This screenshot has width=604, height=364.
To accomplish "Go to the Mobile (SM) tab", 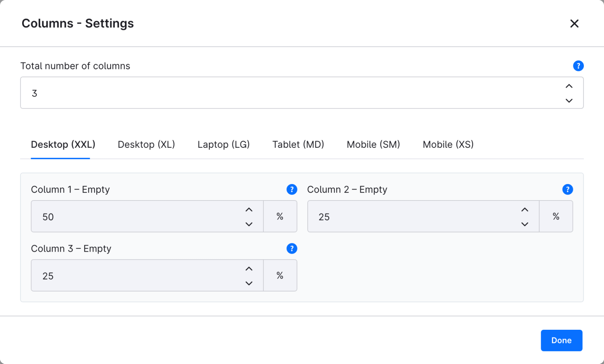I will (x=373, y=145).
